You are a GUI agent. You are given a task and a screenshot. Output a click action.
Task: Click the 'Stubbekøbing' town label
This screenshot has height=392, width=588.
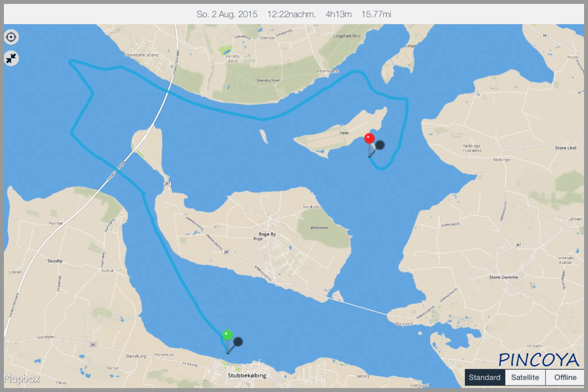(247, 376)
